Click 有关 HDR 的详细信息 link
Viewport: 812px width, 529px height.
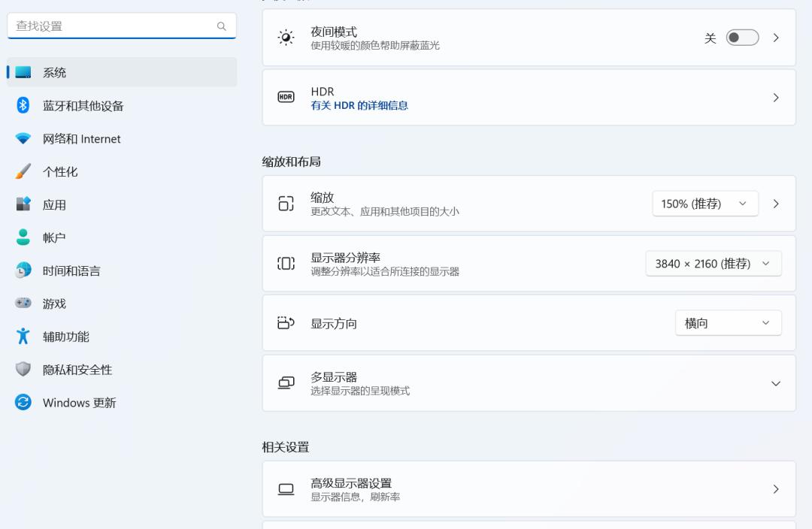359,105
